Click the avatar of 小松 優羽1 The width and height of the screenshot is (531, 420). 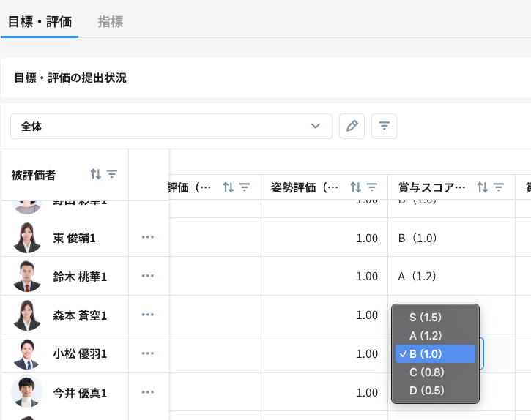point(27,353)
